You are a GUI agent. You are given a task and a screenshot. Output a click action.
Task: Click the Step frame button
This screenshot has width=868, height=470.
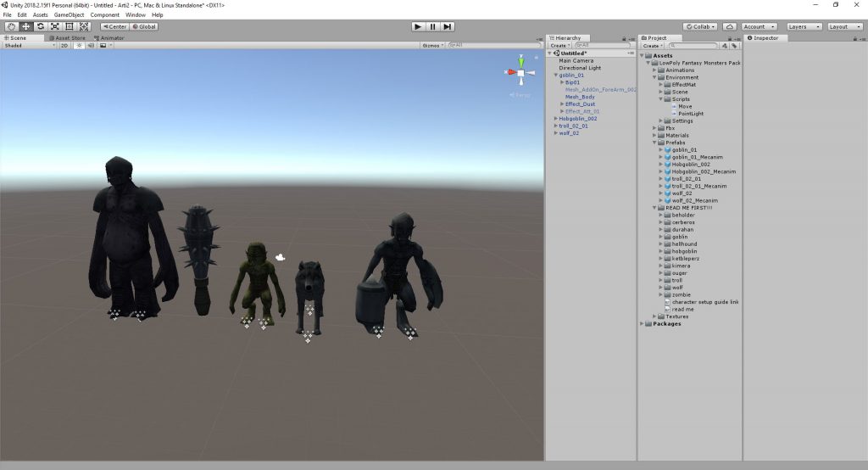(x=448, y=26)
